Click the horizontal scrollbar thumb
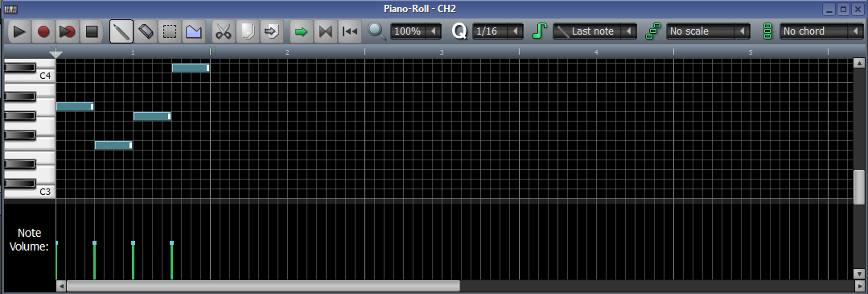Viewport: 868px width, 294px height. [263, 286]
